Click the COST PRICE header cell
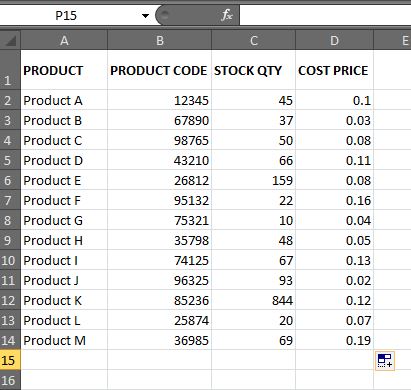The height and width of the screenshot is (390, 411). [x=334, y=70]
